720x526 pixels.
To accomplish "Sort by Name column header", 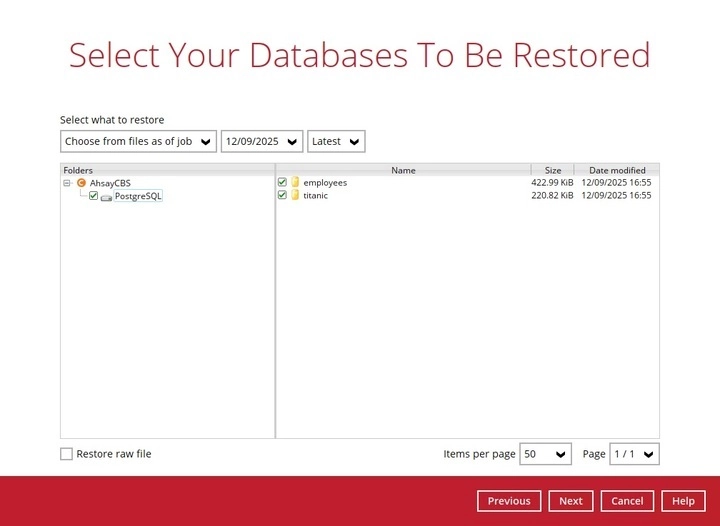I will [403, 170].
